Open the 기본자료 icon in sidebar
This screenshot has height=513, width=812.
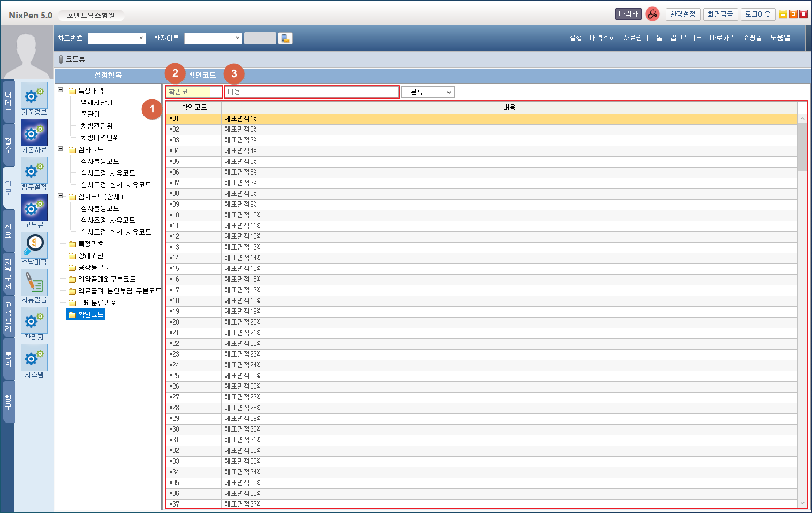coord(34,133)
